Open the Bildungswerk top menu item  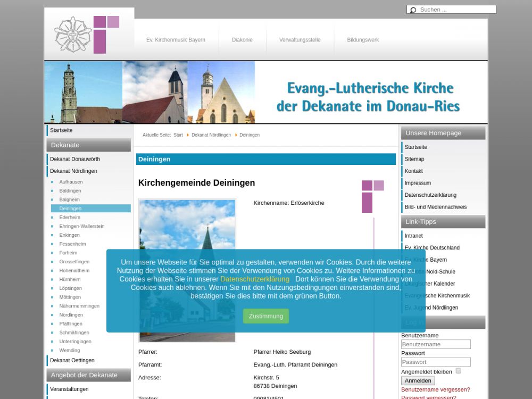coord(363,40)
